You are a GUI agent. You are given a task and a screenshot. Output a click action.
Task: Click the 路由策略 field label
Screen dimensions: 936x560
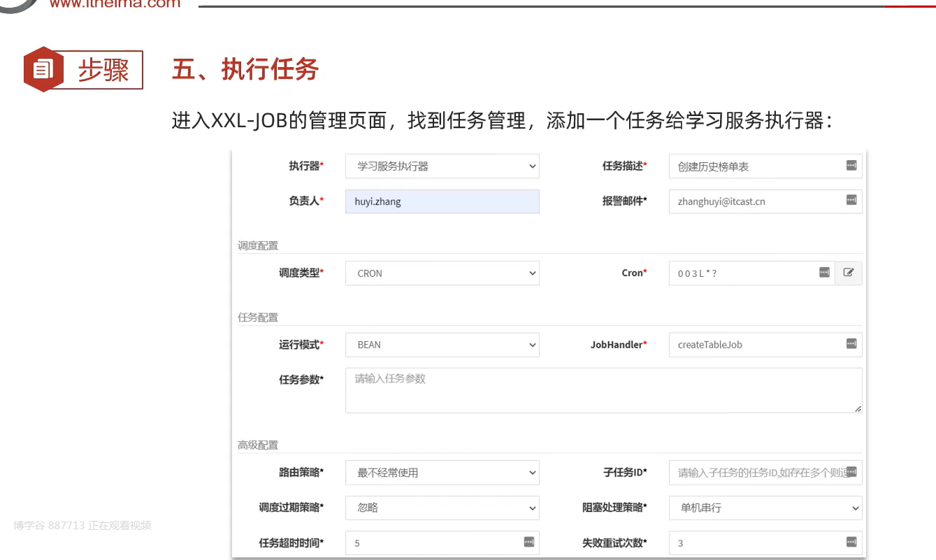pyautogui.click(x=301, y=472)
